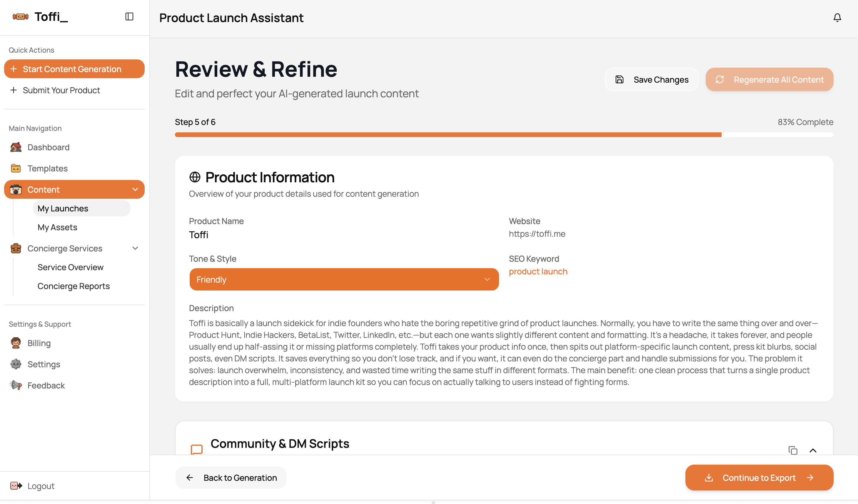Click plus icon beside Submit Your Product

click(x=13, y=90)
